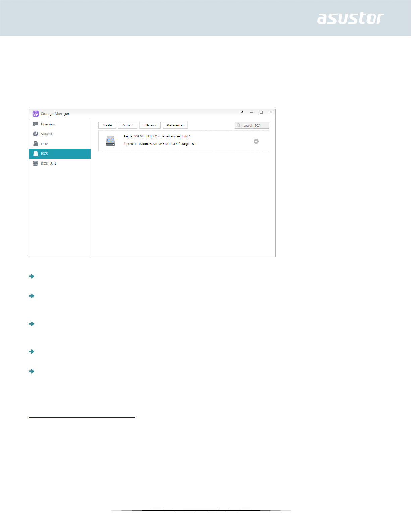Minimize the Storage Manager window
Viewport: 411px width, 532px height.
(x=251, y=112)
